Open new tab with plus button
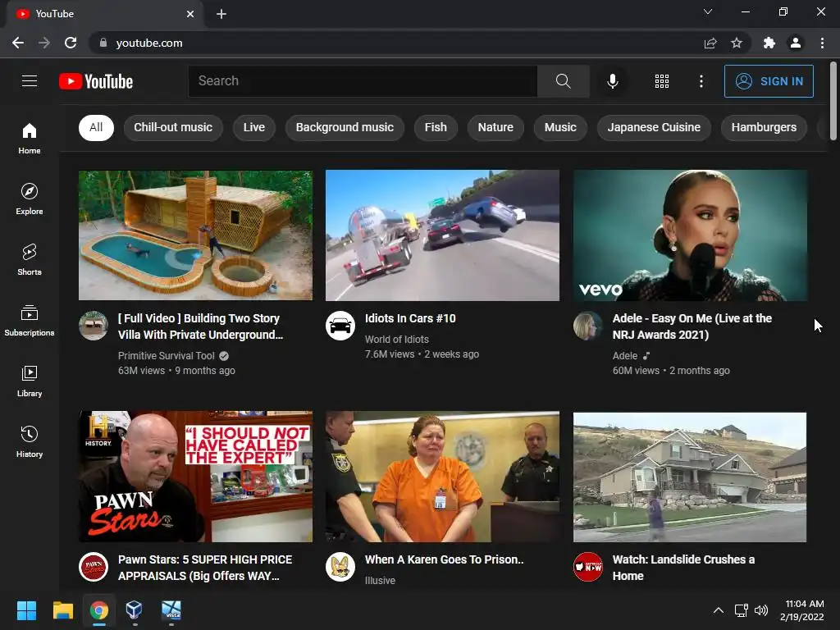 221,14
